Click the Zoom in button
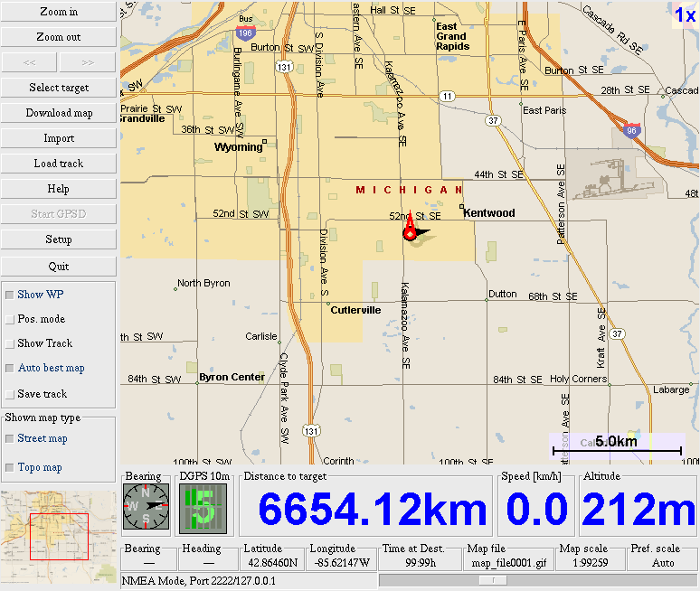Screen dimensions: 700x591 pyautogui.click(x=59, y=12)
